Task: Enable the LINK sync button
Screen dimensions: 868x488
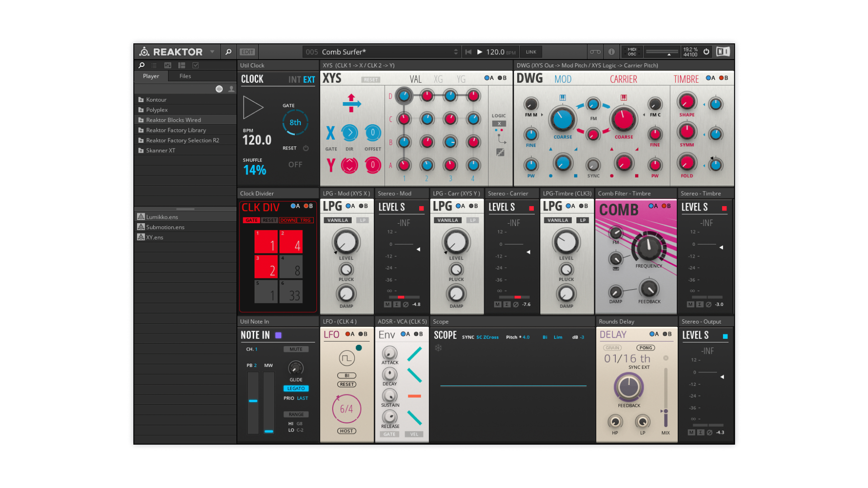Action: [x=531, y=52]
